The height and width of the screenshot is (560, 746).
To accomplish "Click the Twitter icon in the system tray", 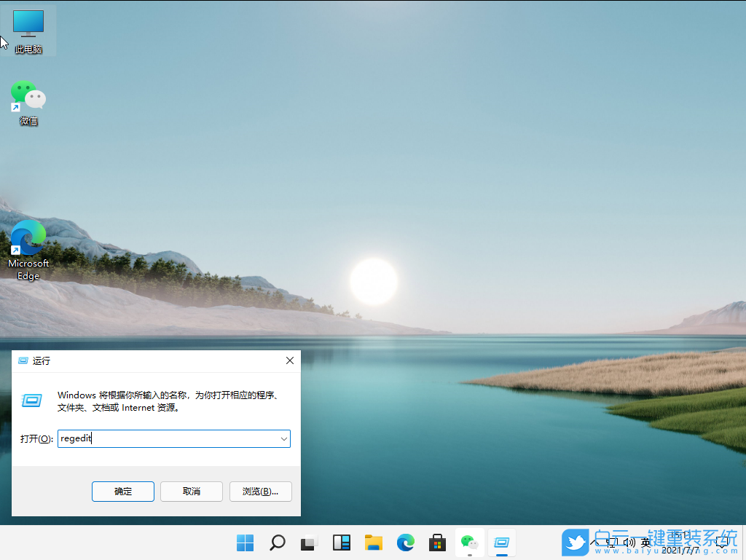I will point(576,543).
